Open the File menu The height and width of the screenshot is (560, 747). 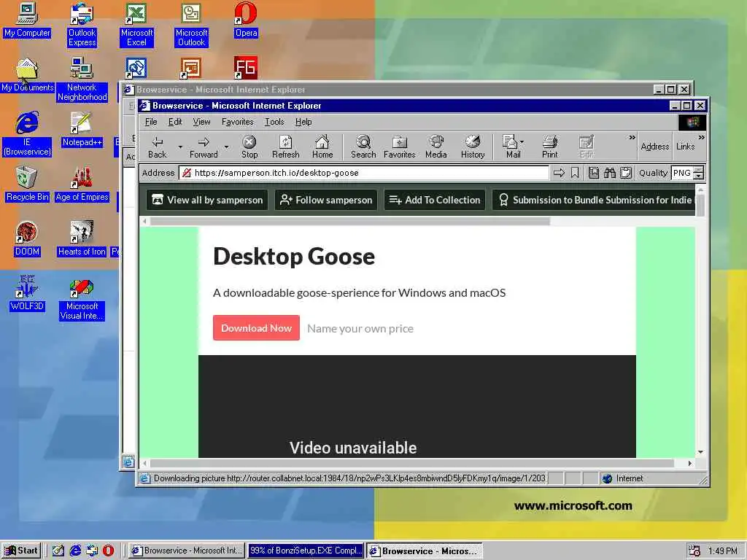tap(151, 122)
